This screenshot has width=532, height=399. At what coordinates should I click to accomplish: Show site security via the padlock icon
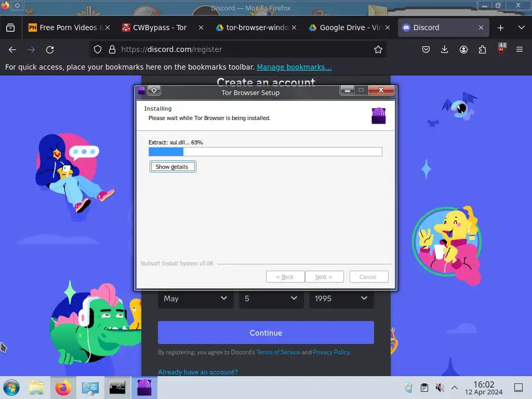click(112, 49)
